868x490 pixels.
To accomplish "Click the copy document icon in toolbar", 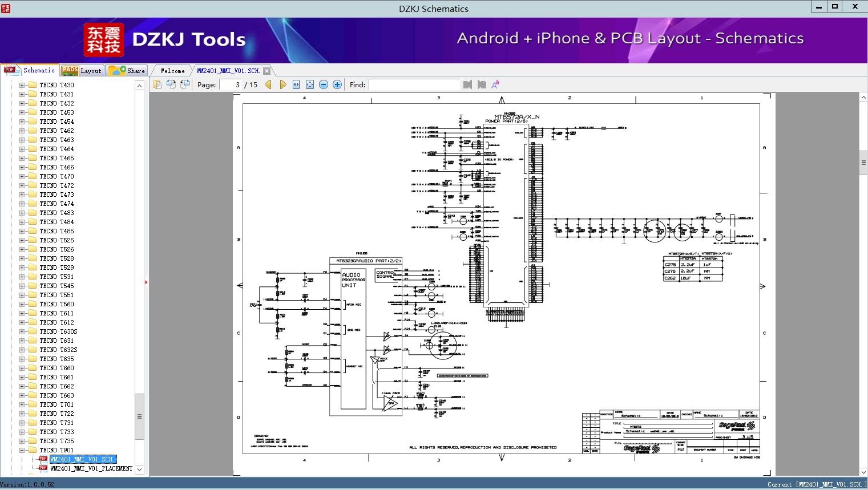I will click(157, 84).
